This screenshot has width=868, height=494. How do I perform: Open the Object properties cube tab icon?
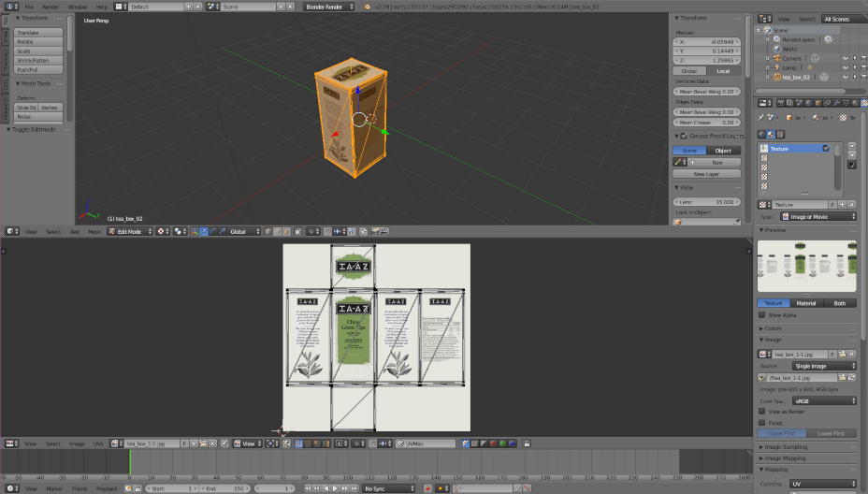coord(818,103)
